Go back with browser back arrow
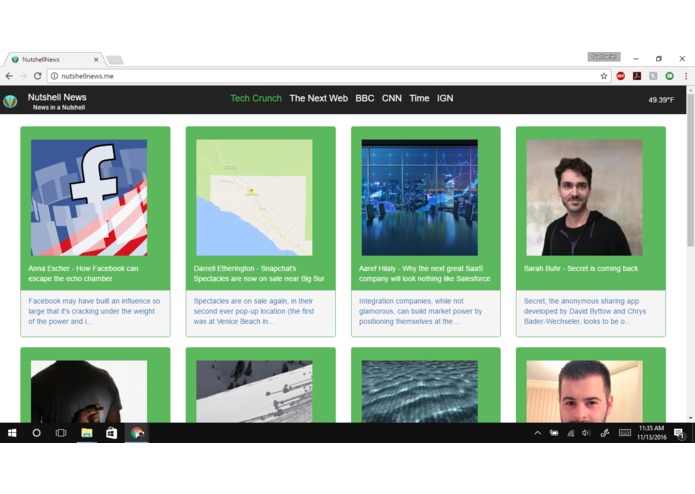695x494 pixels. coord(9,76)
